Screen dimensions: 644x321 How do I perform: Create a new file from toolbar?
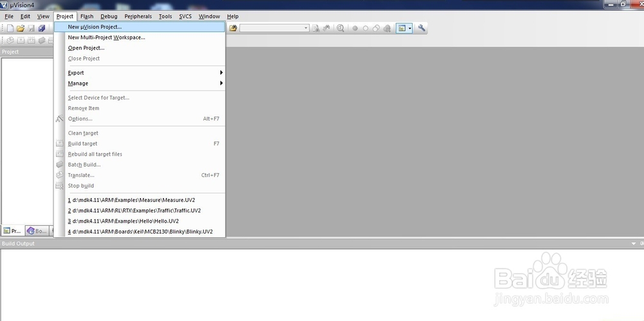(10, 28)
